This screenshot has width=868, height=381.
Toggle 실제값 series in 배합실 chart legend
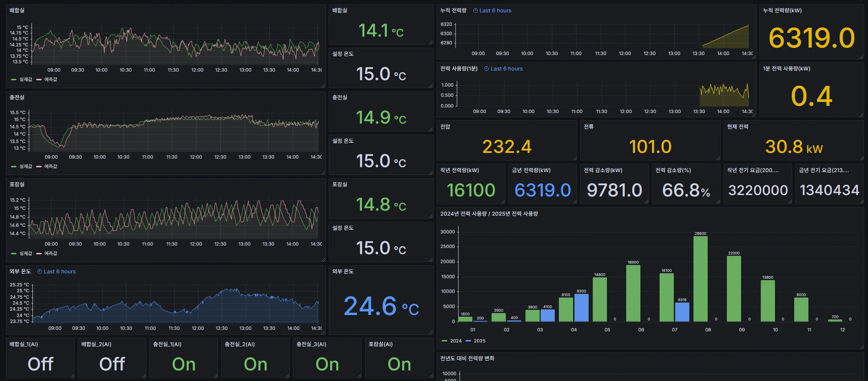[x=26, y=80]
